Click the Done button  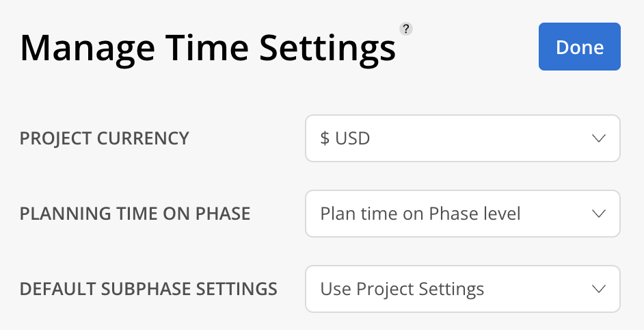click(580, 47)
